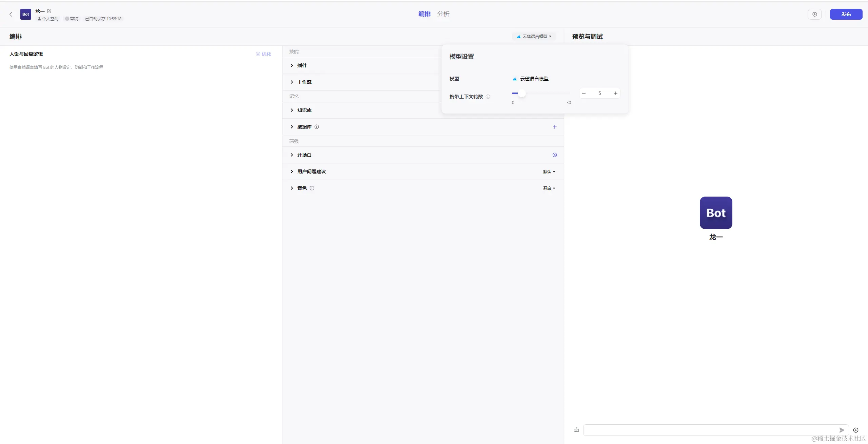Click the add attachment plus circle icon
Viewport: 868px width, 444px height.
click(x=856, y=430)
